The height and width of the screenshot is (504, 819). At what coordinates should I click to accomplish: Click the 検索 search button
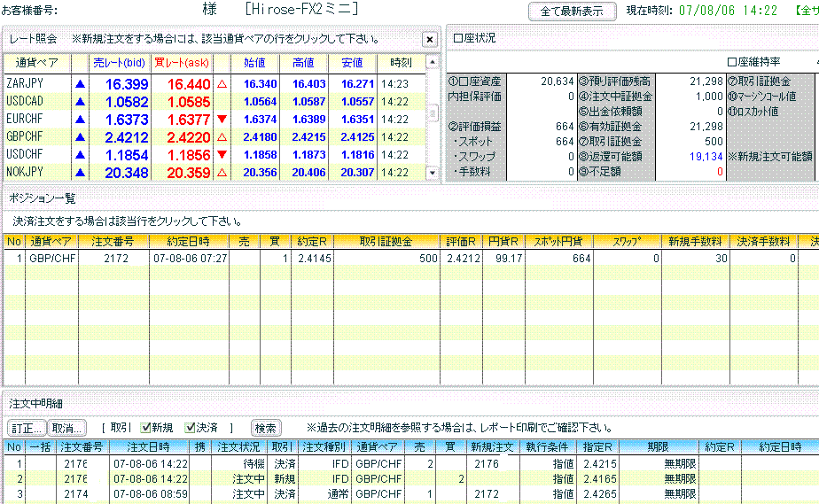[x=265, y=429]
